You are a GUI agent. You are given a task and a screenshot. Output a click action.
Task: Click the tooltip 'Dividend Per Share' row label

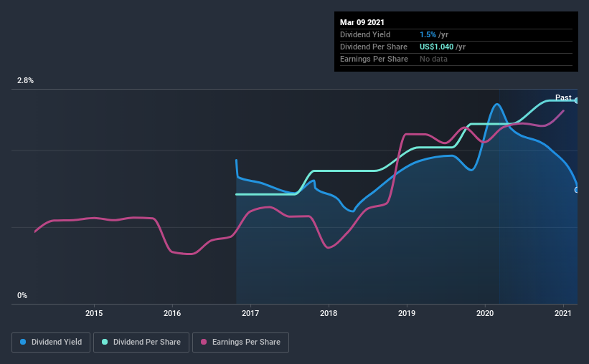373,47
